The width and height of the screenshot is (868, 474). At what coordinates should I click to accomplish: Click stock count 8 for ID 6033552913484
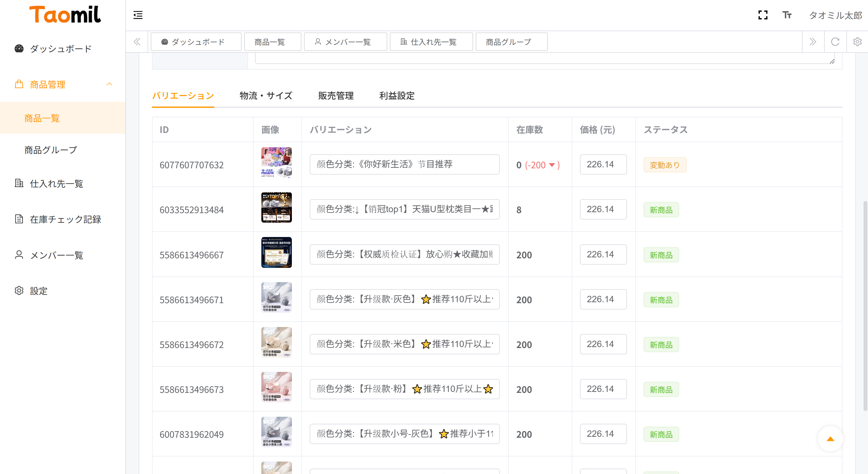pos(519,210)
